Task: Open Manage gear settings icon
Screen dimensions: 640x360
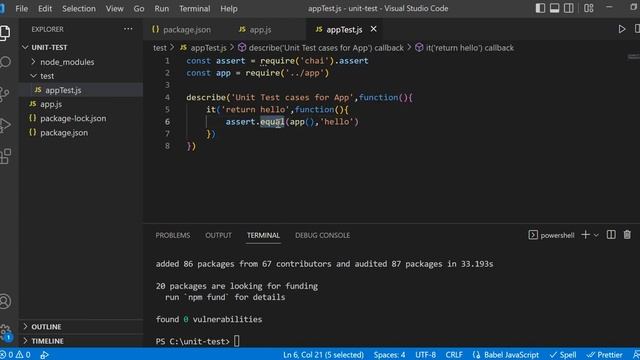Action: point(5,331)
